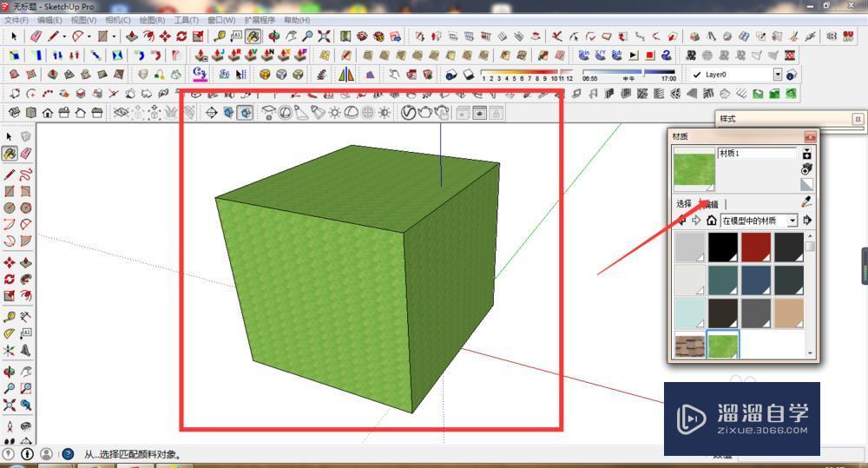The height and width of the screenshot is (468, 868).
Task: Select the Protractor tool in left toolbar
Action: pyautogui.click(x=10, y=333)
